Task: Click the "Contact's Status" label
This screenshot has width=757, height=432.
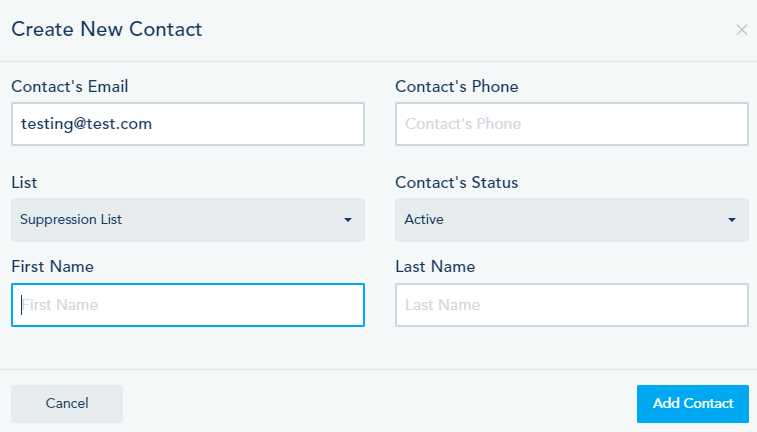Action: 456,183
